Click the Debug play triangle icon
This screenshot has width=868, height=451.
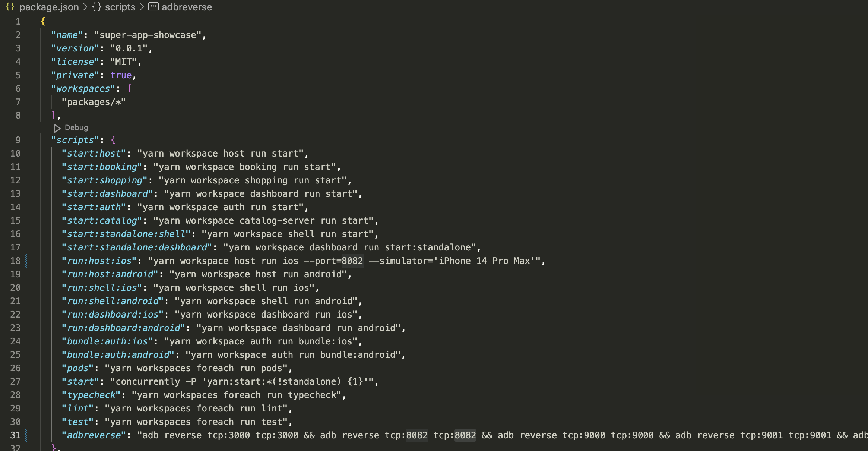click(x=57, y=128)
